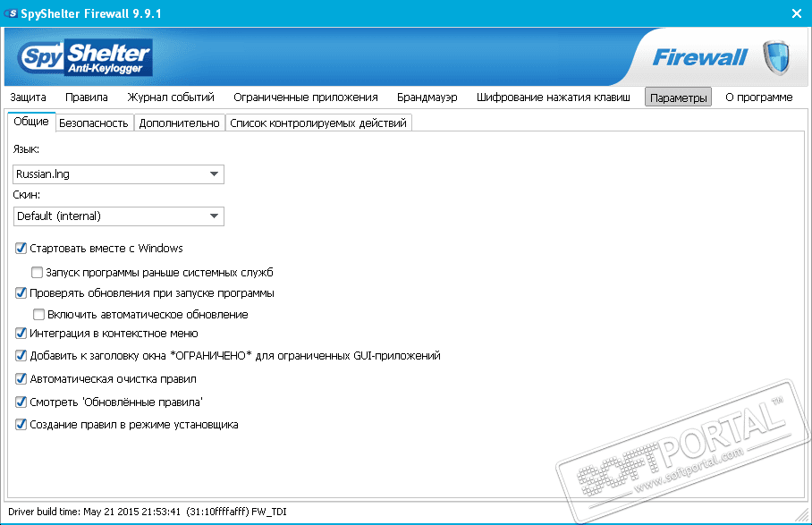812x525 pixels.
Task: Open the Скин dropdown showing Default (internal)
Action: (119, 216)
